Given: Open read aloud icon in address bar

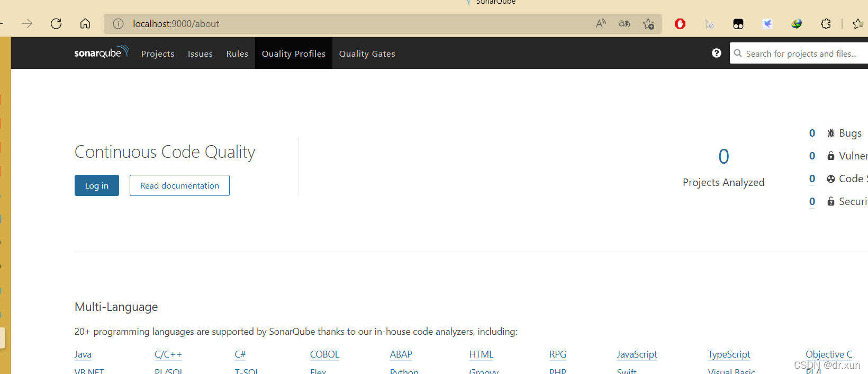Looking at the screenshot, I should click(x=600, y=23).
